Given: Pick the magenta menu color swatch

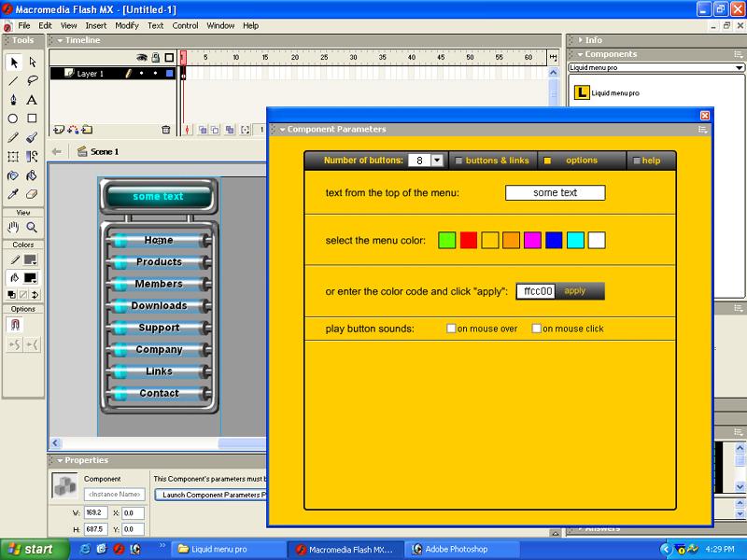Looking at the screenshot, I should pyautogui.click(x=532, y=240).
